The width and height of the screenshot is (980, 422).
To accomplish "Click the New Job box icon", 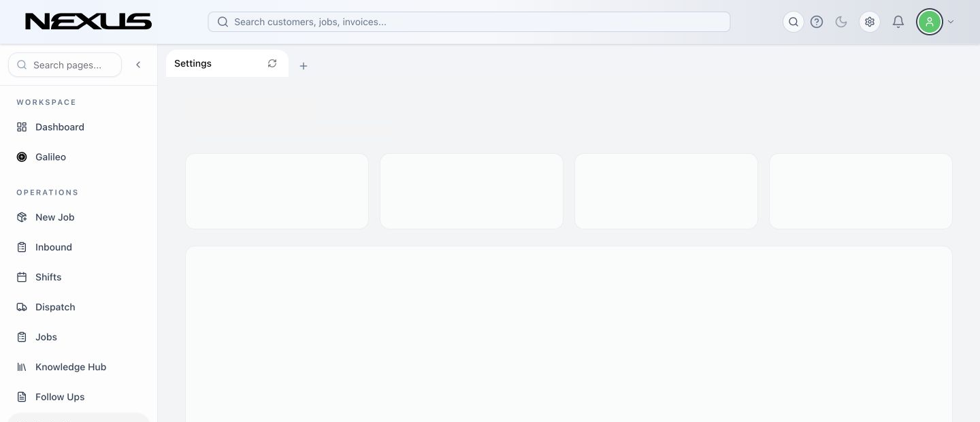I will pos(22,217).
